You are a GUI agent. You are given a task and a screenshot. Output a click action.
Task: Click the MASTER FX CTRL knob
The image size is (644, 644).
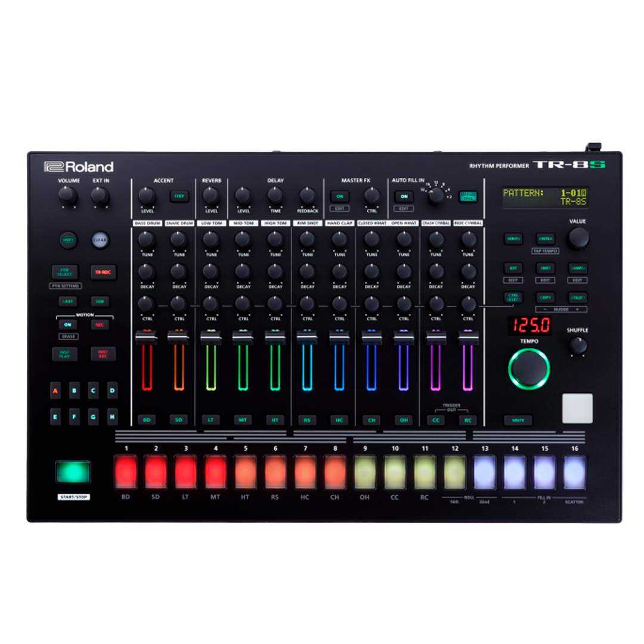371,196
